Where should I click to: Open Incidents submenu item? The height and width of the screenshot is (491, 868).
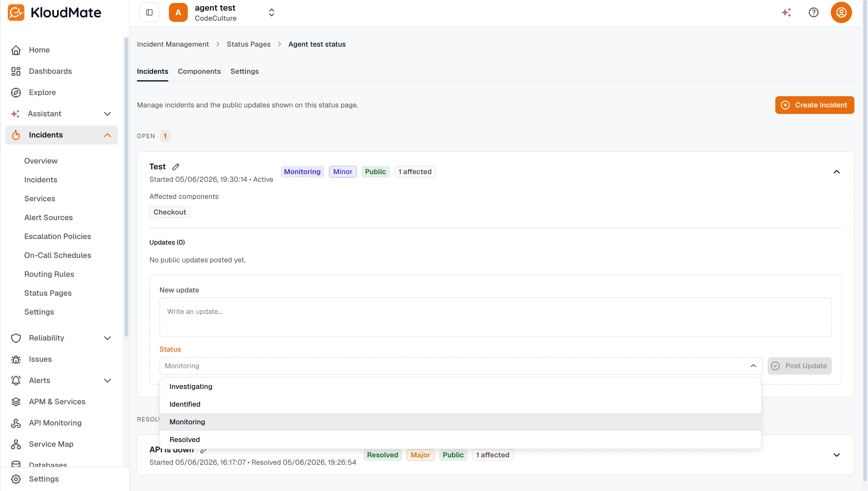[x=40, y=180]
